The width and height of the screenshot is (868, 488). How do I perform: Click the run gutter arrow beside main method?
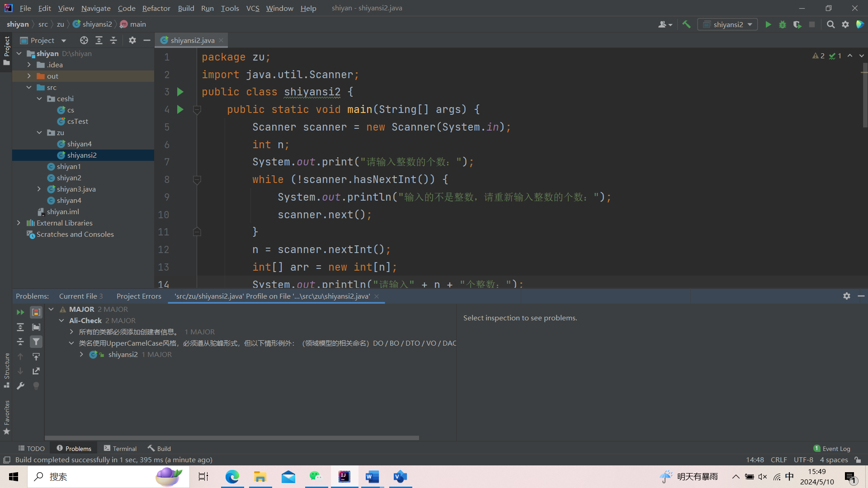(x=180, y=109)
